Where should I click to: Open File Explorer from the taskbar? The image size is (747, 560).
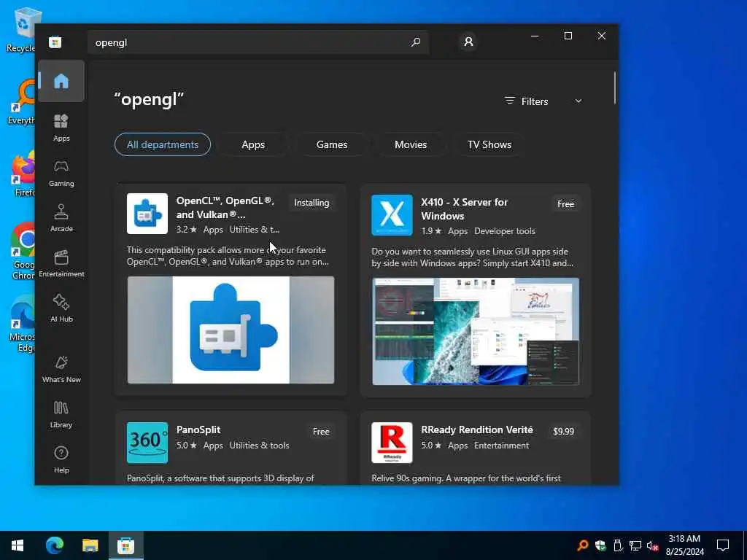point(90,545)
